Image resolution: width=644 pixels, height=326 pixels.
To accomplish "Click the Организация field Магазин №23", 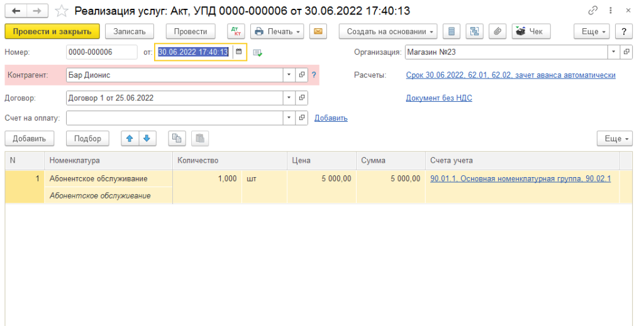I will [506, 52].
